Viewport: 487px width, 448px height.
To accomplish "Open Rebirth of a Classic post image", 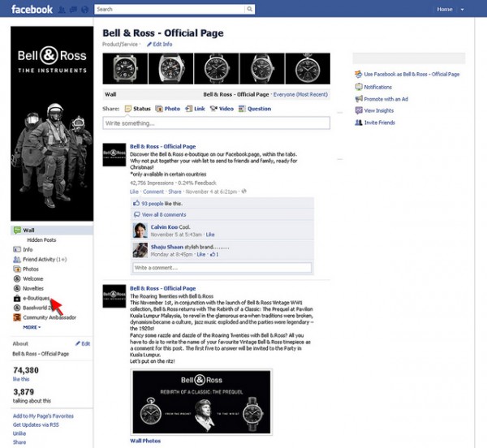I will click(x=201, y=402).
